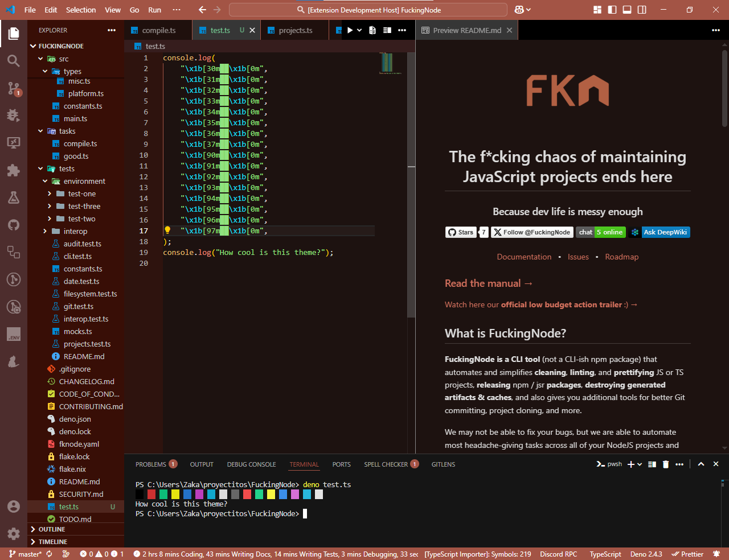Go forward using the title bar arrow
This screenshot has width=729, height=560.
point(217,10)
